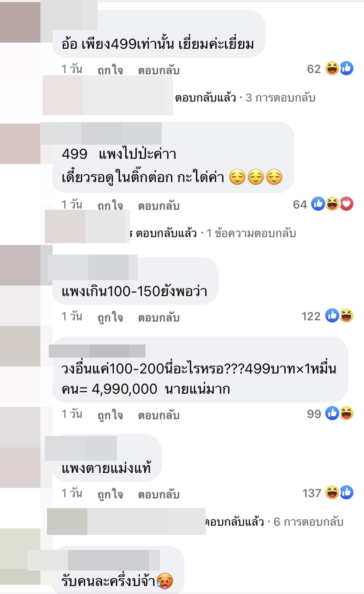Click the heart reaction icon beside 64
The width and height of the screenshot is (364, 594).
[x=346, y=204]
